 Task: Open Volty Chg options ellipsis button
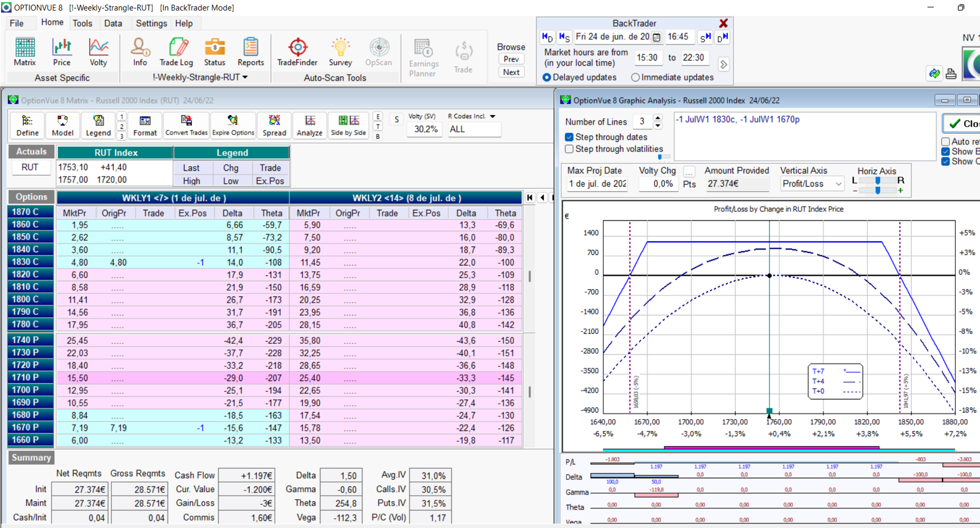(689, 172)
